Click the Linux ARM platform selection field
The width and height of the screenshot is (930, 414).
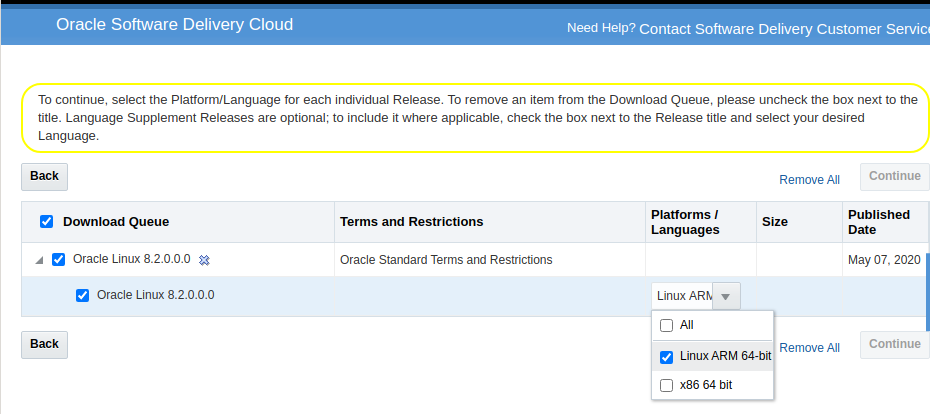point(683,296)
